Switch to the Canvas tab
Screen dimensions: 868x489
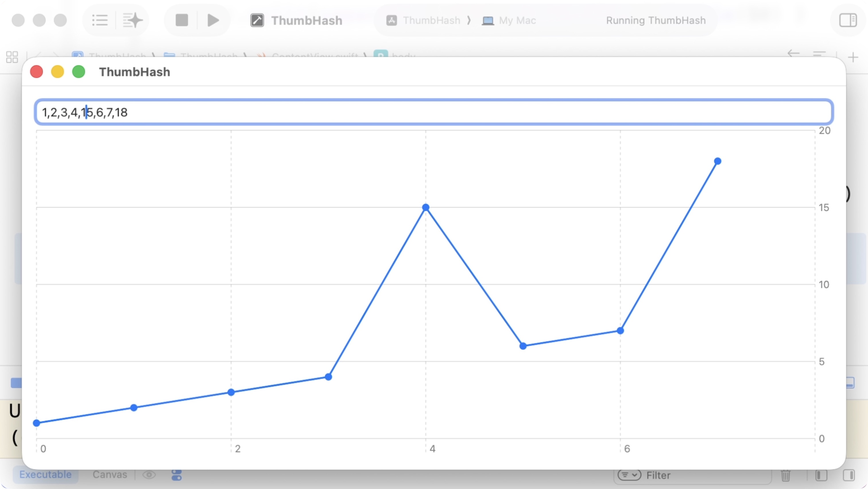point(110,475)
